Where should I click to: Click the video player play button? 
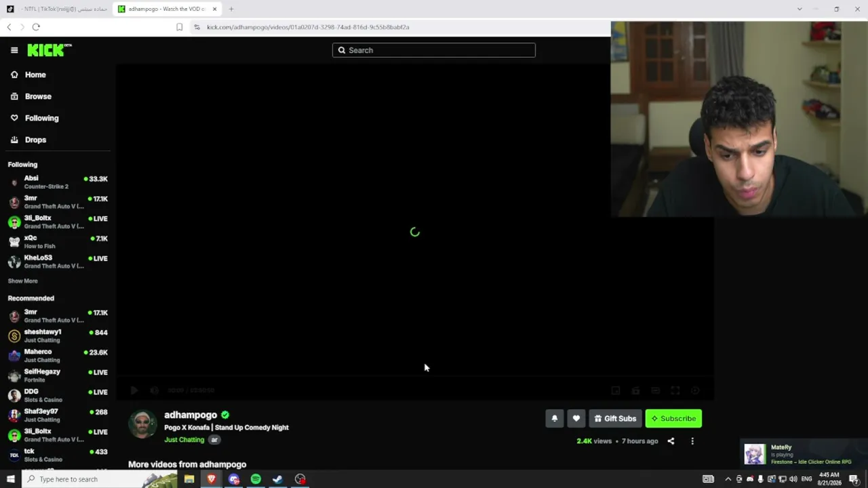pyautogui.click(x=134, y=390)
